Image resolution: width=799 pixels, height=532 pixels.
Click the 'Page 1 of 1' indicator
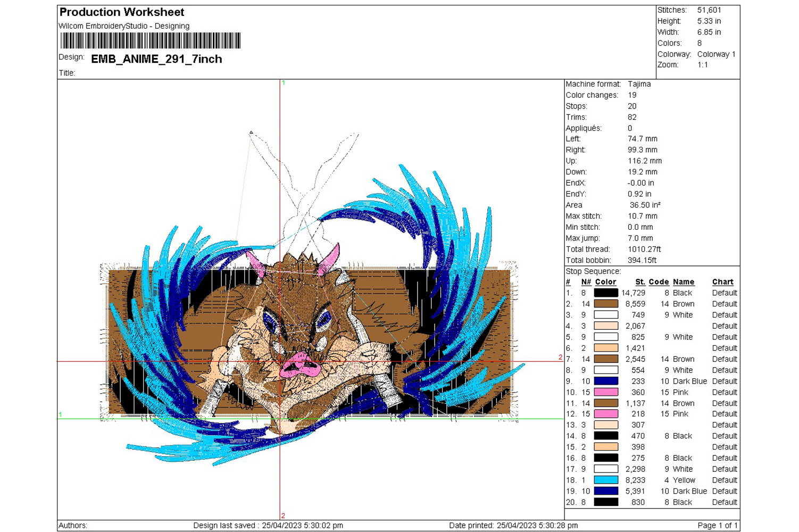718,526
